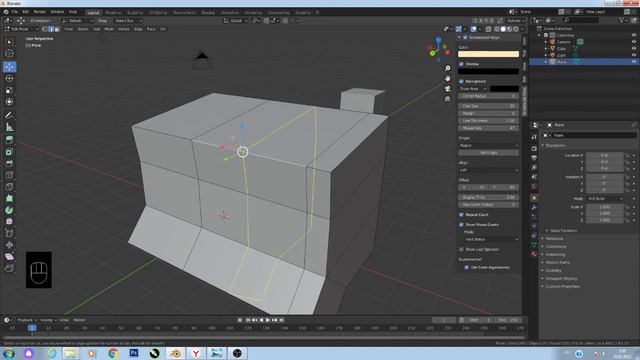Select the Extrude Region tool
Screen dimensions: 640x360
[x=9, y=140]
